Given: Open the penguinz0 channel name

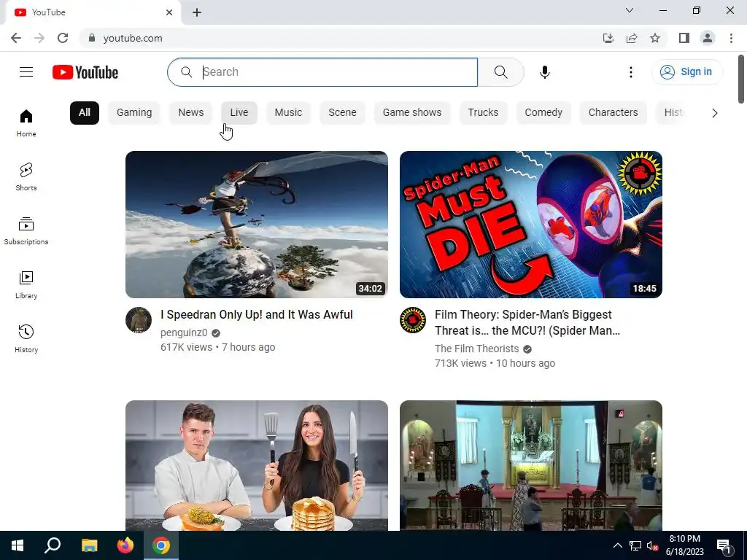Looking at the screenshot, I should tap(184, 332).
